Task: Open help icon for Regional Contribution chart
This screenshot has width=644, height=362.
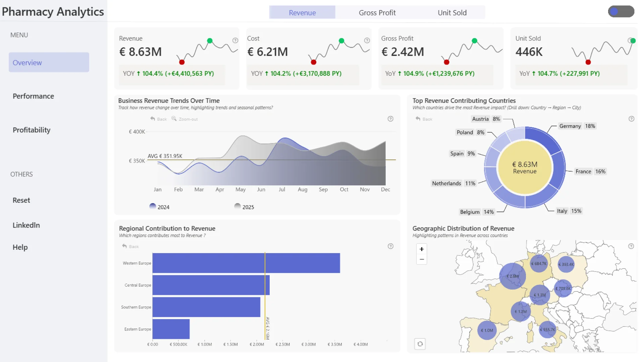Action: pos(390,246)
